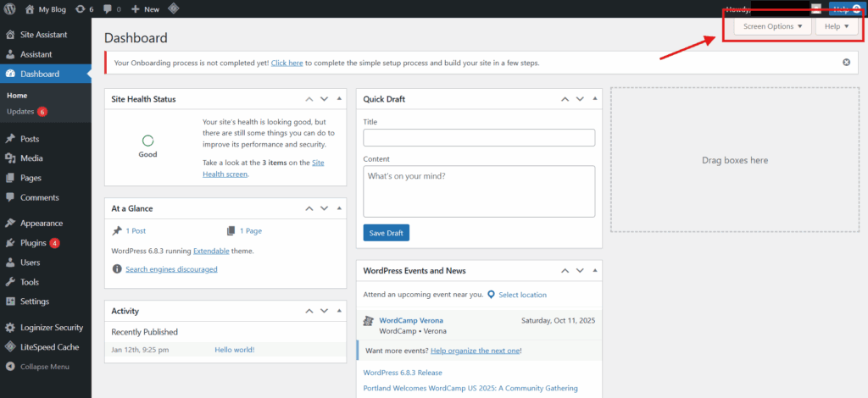Expand the Help dropdown tab

pyautogui.click(x=836, y=26)
